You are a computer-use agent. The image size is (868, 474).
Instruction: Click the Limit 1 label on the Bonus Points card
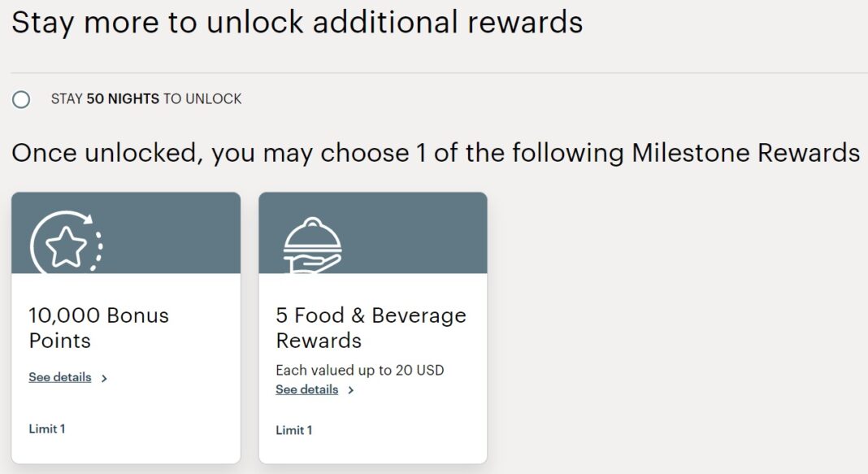click(x=46, y=428)
